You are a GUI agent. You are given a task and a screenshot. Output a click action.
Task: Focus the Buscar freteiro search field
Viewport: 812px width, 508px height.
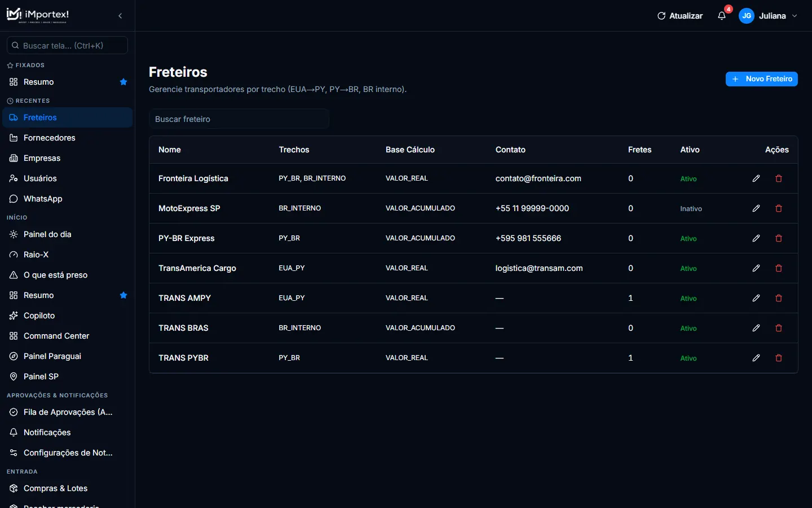click(239, 119)
